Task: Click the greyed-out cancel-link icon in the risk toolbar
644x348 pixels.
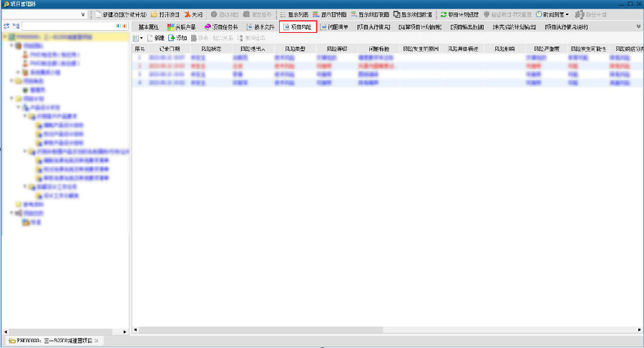Action: click(240, 38)
